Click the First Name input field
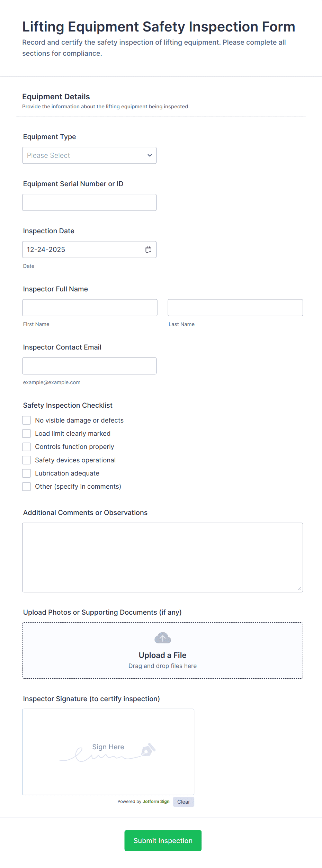 point(89,307)
